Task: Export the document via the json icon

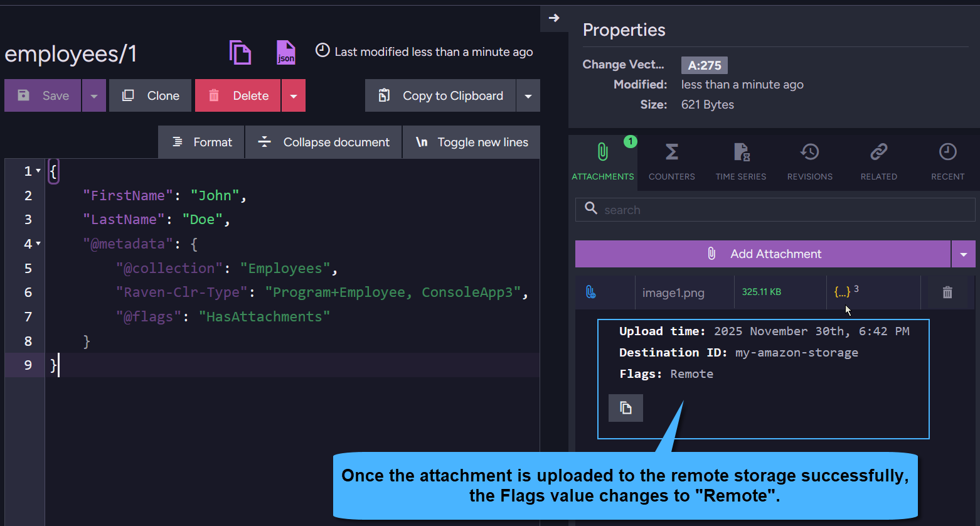Action: click(x=285, y=53)
